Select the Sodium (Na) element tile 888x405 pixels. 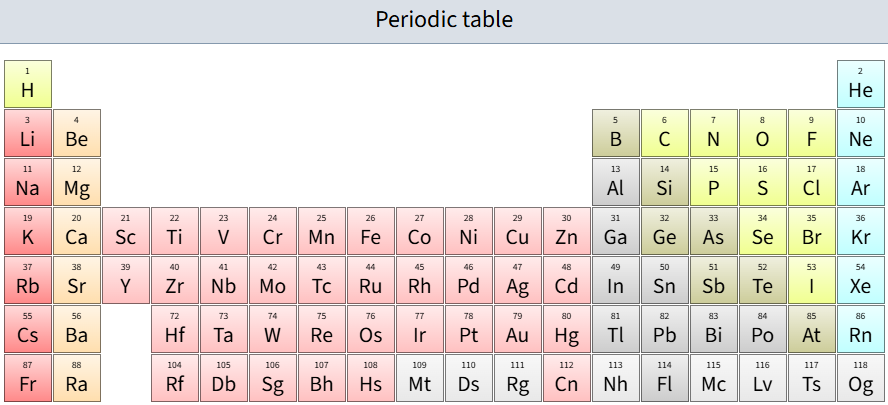[28, 182]
